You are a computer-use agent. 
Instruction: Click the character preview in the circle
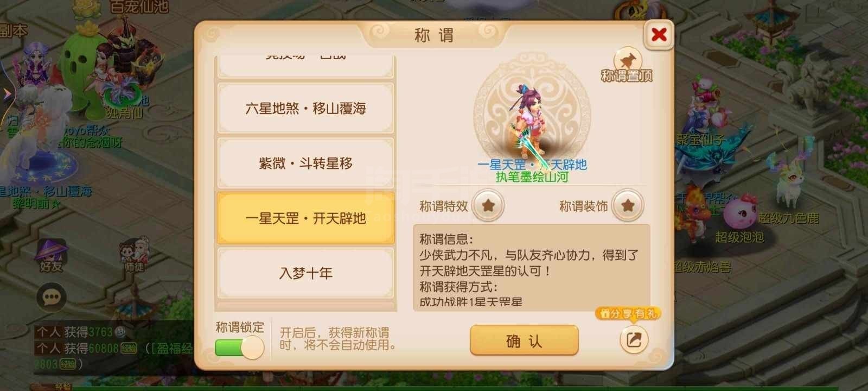(x=531, y=121)
